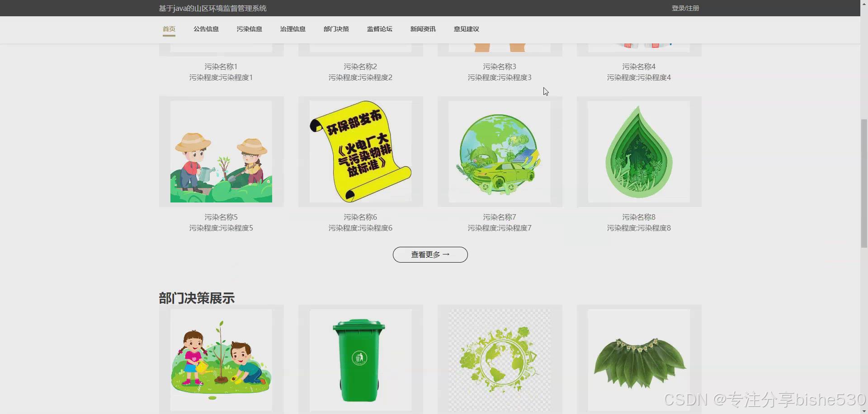This screenshot has width=868, height=414.
Task: Click the 污染名称4 title text
Action: click(x=639, y=66)
